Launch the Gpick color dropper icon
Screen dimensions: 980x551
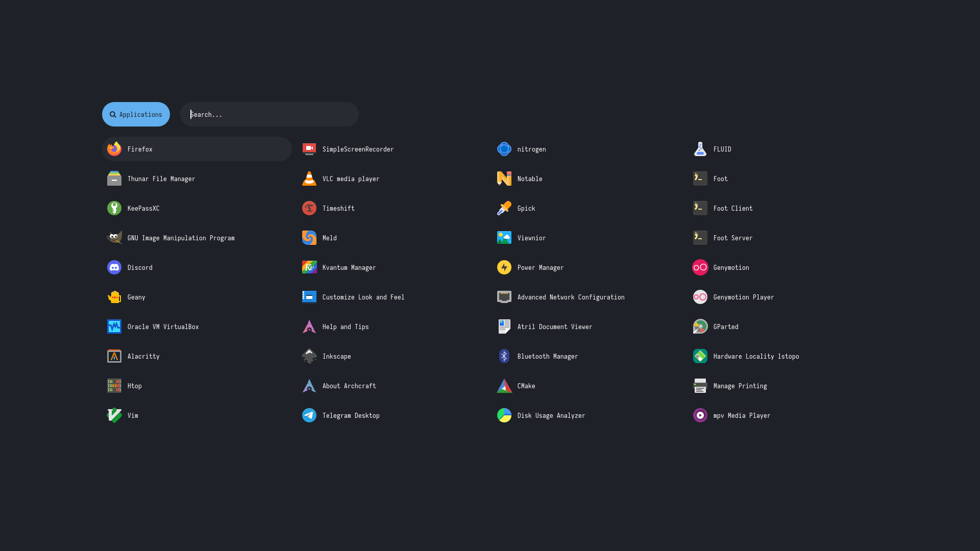(x=504, y=208)
